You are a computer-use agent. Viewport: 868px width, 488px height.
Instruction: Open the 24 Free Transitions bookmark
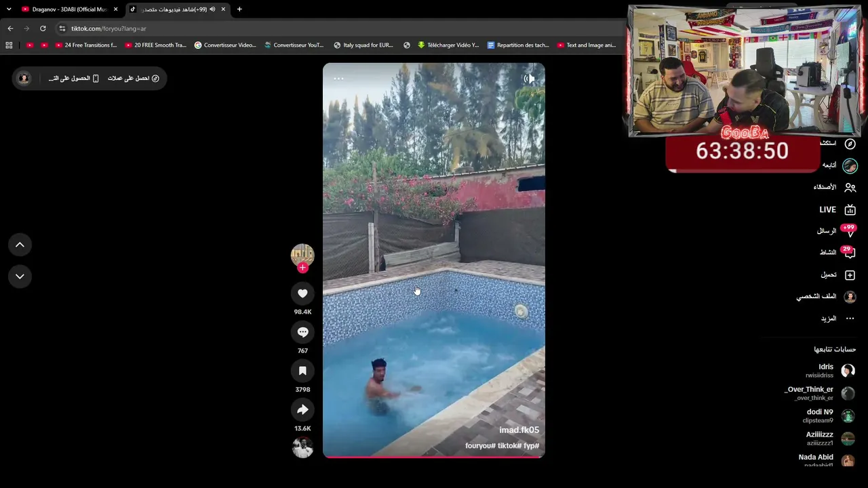(86, 45)
